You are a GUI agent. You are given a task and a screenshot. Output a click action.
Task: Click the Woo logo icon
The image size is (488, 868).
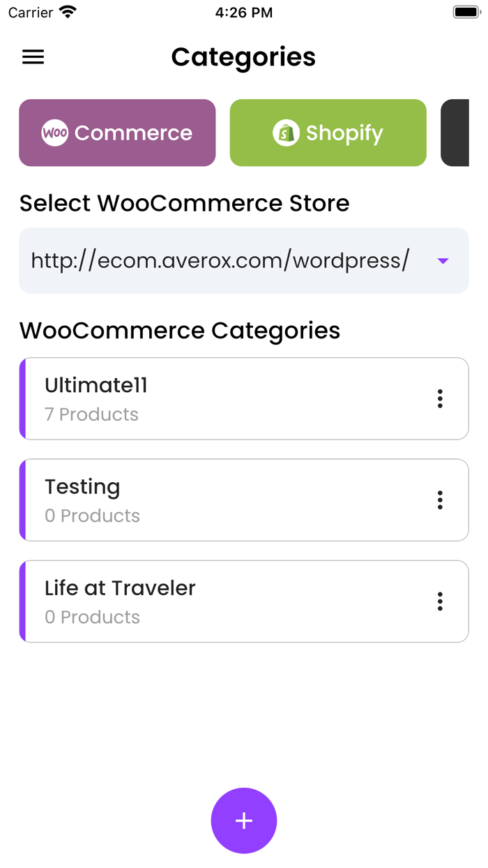[54, 133]
